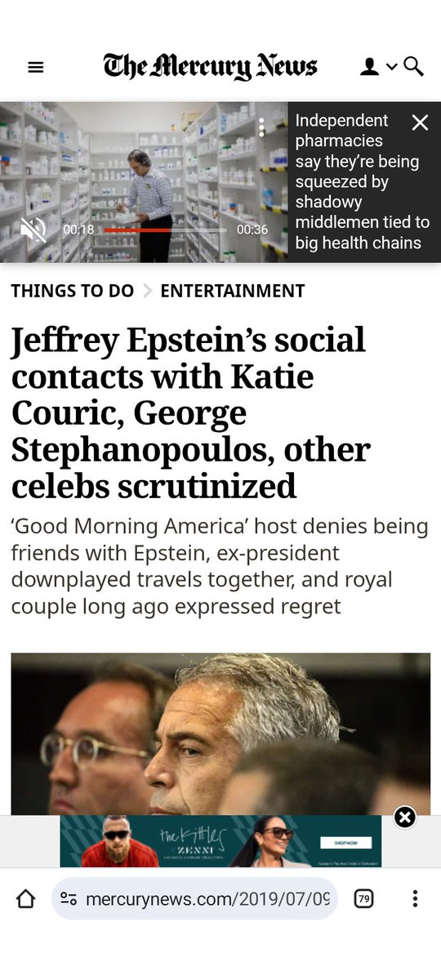Close the pharmacy video overlay
The width and height of the screenshot is (441, 980).
point(420,122)
